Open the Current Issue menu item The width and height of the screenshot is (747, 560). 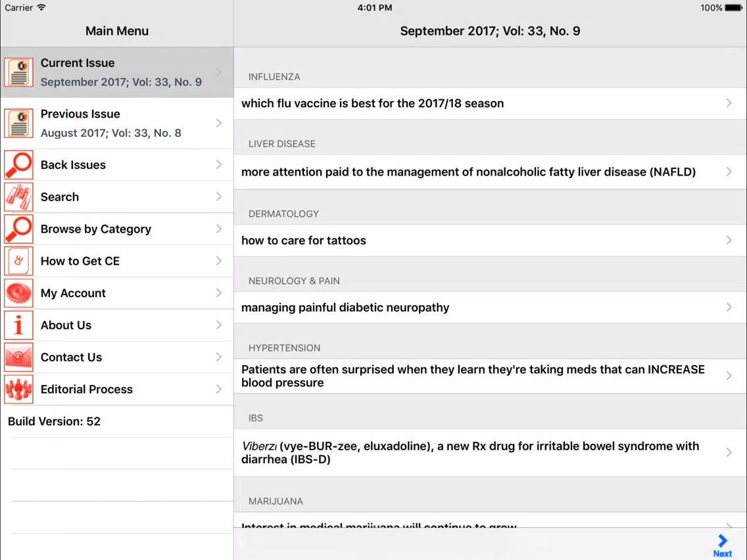click(117, 72)
